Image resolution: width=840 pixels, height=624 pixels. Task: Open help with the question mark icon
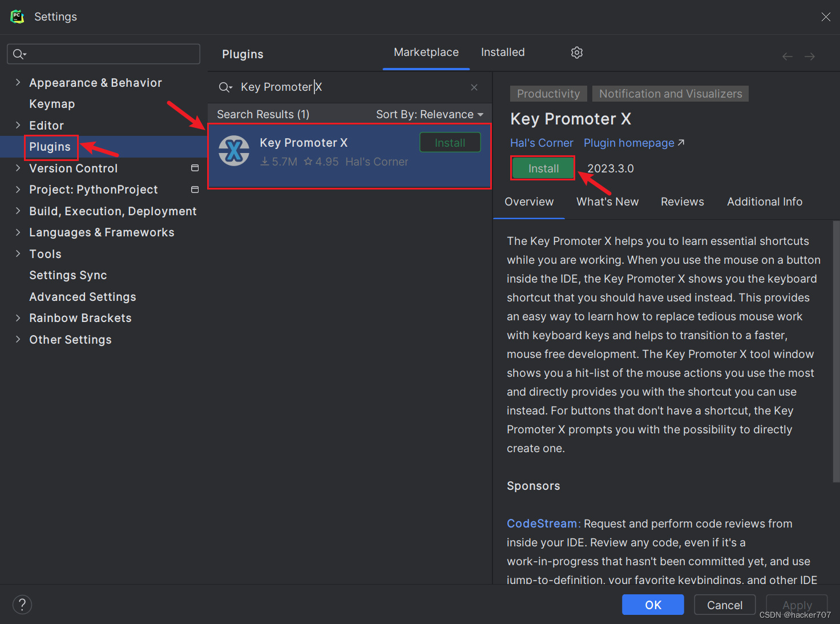[x=22, y=605]
